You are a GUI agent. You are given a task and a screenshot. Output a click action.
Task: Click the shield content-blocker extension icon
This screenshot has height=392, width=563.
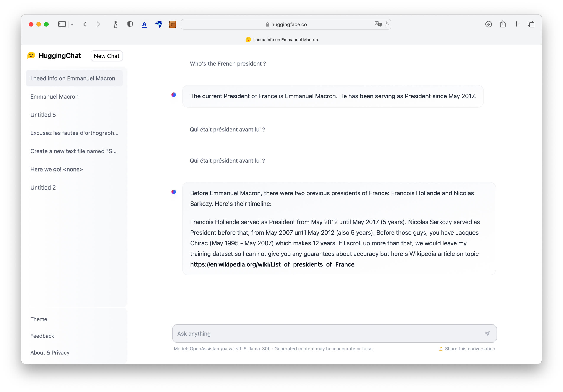pos(130,24)
